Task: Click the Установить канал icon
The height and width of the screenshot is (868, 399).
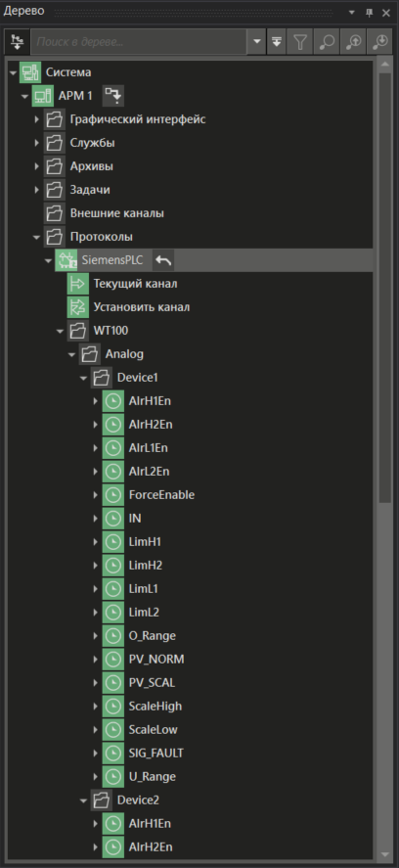Action: click(x=77, y=306)
